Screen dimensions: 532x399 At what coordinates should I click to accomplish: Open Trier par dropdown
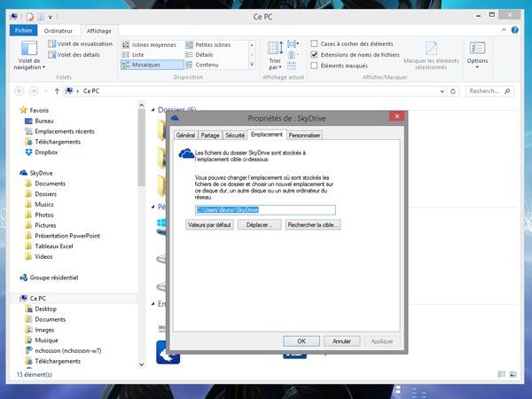275,55
